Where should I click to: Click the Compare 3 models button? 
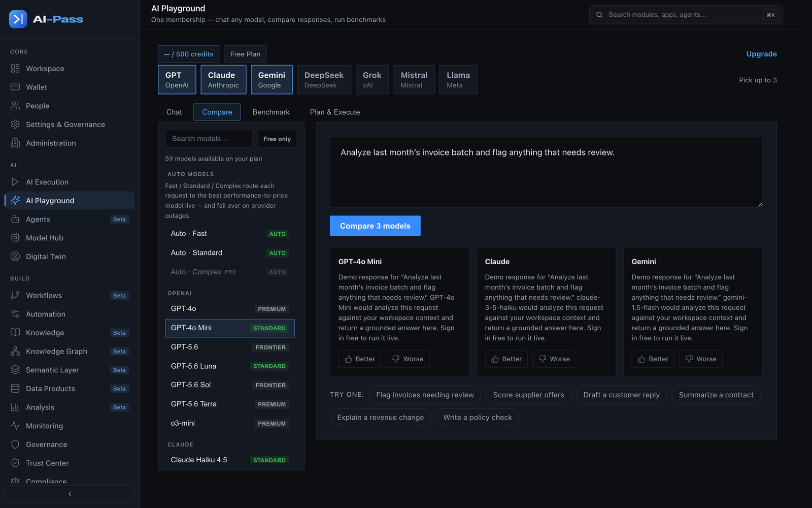pos(375,226)
